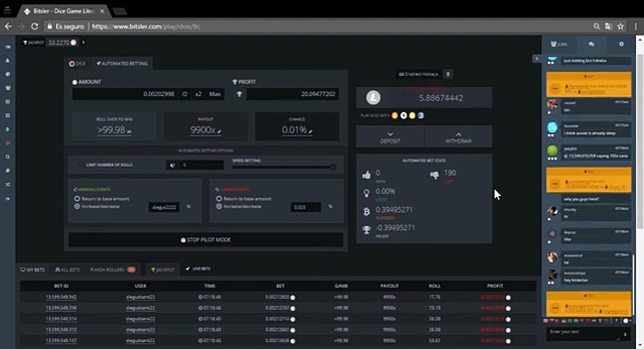Click the wallet balance 5.88674442

[x=441, y=98]
